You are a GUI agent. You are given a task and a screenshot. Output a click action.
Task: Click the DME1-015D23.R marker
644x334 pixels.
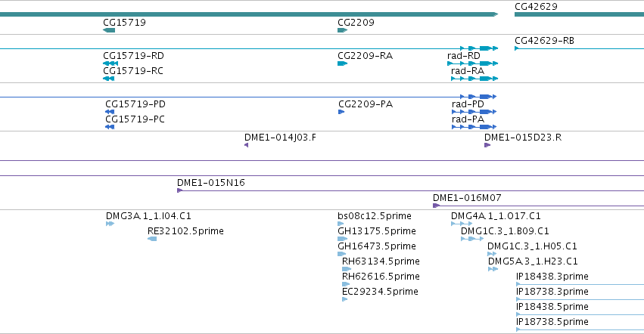(523, 138)
